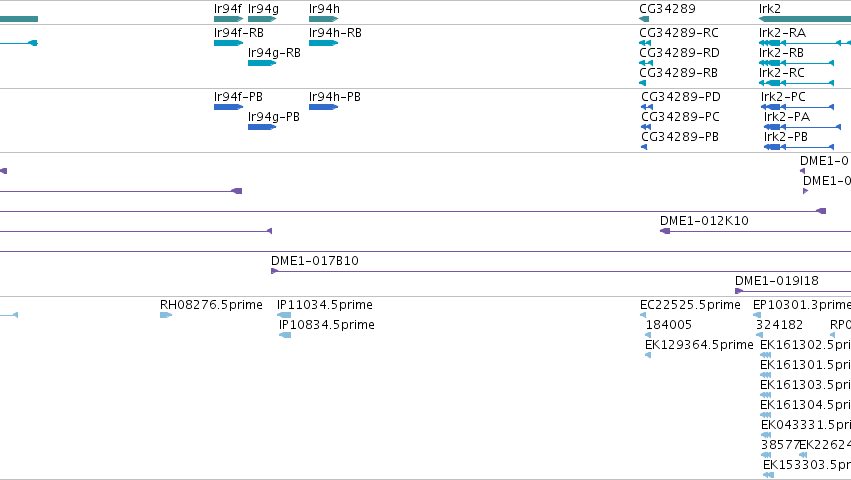
Task: Click the Ir94g gene label
Action: [x=263, y=9]
